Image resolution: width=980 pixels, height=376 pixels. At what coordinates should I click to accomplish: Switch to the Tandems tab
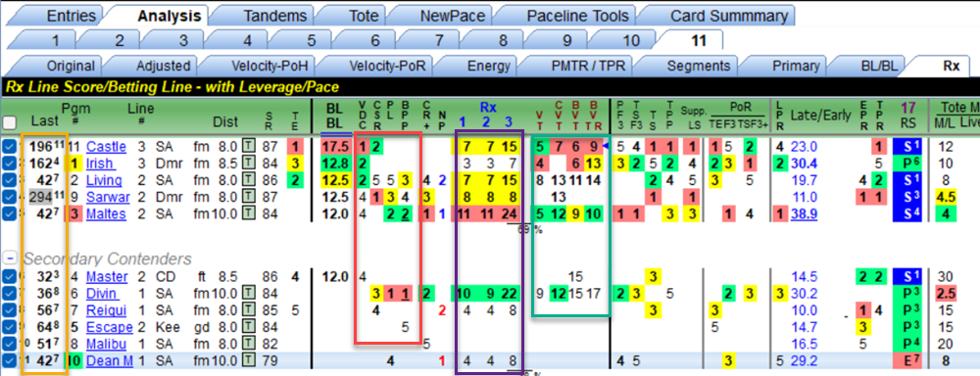[275, 16]
